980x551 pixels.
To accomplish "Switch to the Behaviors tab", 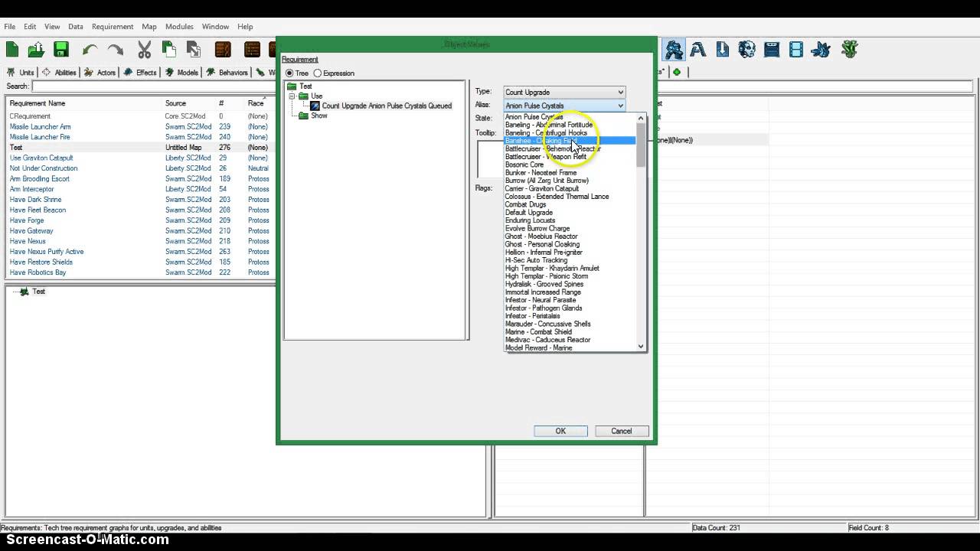I will click(227, 73).
